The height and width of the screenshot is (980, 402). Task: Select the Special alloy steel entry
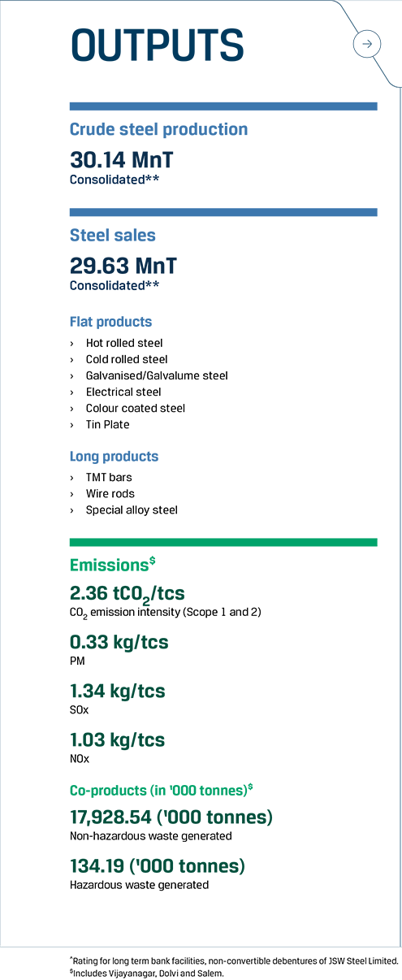(x=132, y=510)
